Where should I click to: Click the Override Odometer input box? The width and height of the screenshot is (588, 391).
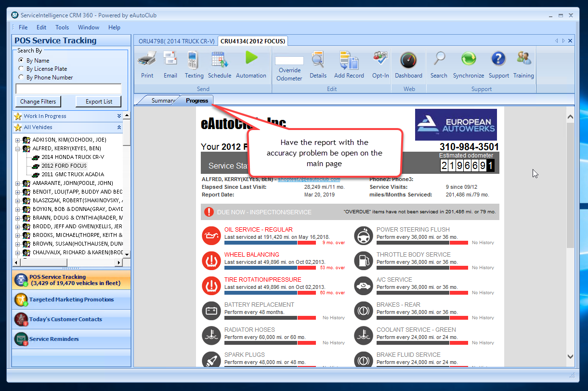[289, 61]
